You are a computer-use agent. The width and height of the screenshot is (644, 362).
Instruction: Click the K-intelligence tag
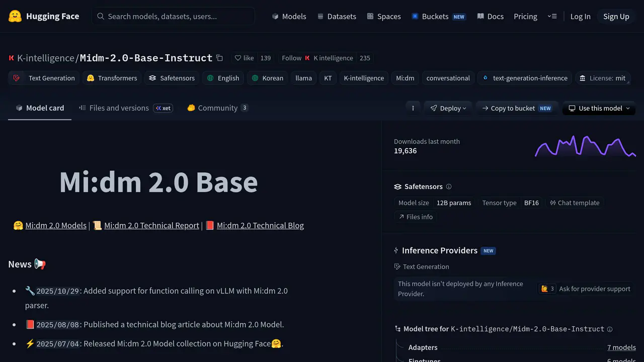point(364,78)
